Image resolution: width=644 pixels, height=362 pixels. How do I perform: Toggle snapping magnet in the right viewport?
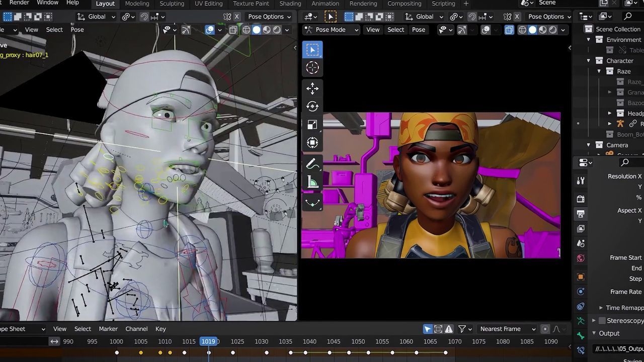click(472, 17)
